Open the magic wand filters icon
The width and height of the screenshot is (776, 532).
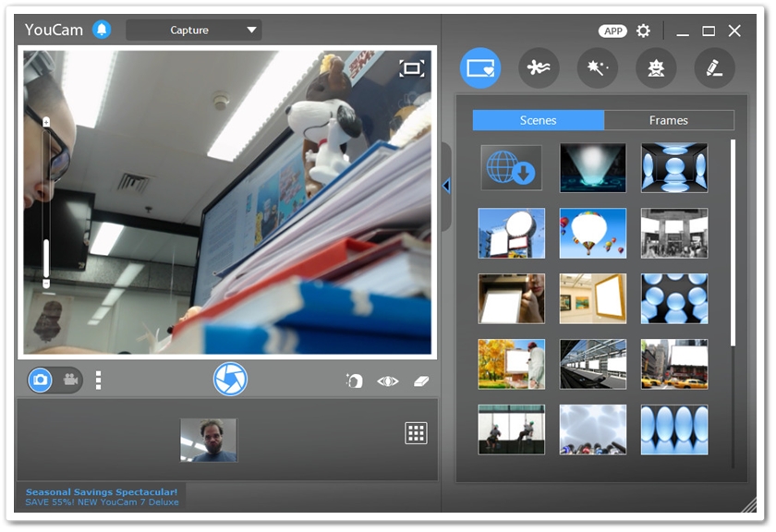click(598, 67)
